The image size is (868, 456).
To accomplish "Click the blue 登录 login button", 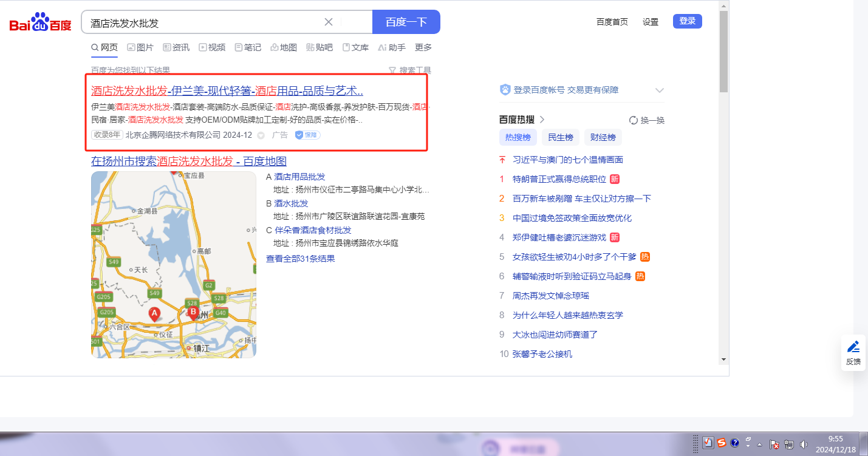I will coord(687,21).
